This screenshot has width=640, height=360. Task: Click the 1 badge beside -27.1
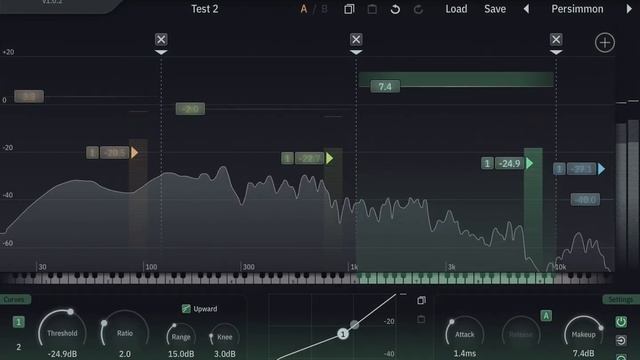pos(559,169)
